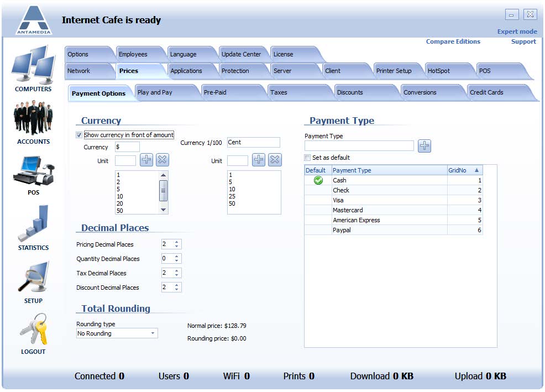
Task: Click the currency unit list scrollbar thumb
Action: pyautogui.click(x=163, y=191)
